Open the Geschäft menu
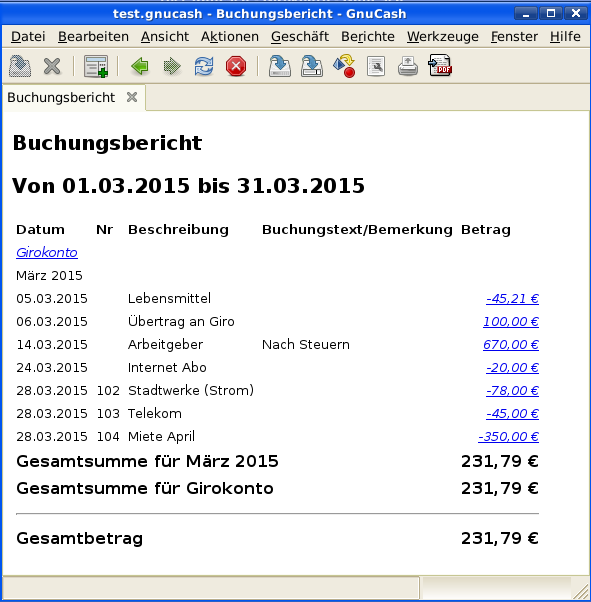The height and width of the screenshot is (602, 591). pos(300,36)
